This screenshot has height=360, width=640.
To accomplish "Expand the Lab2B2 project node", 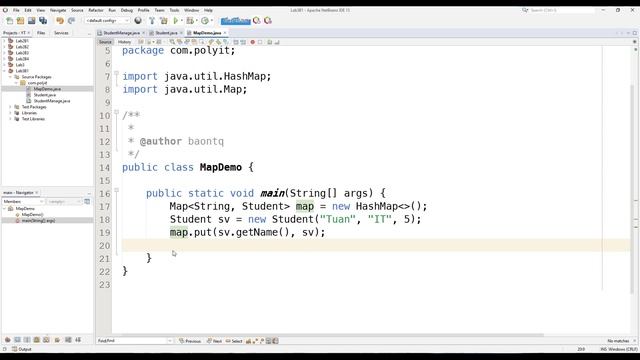I will point(4,47).
